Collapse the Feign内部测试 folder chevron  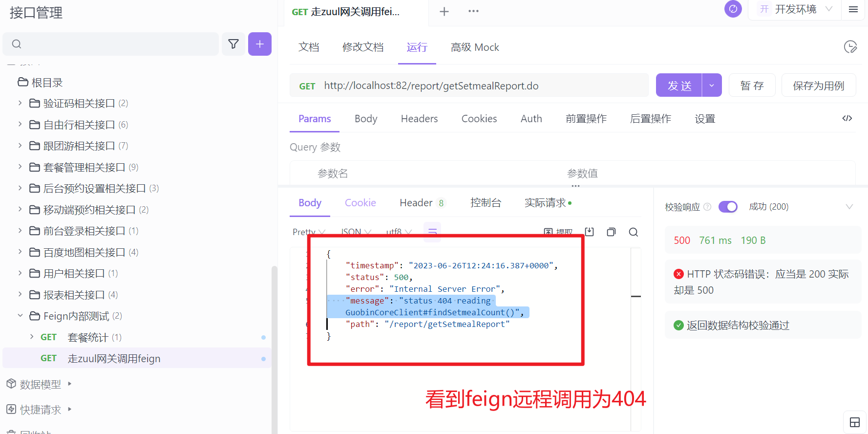point(20,316)
